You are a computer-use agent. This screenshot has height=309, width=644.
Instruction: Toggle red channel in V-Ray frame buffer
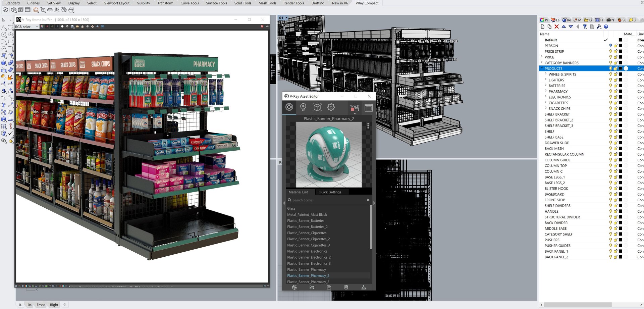point(47,27)
